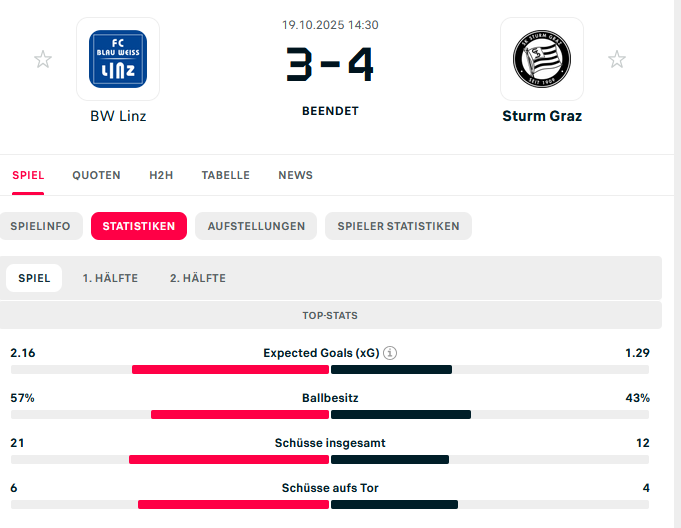The height and width of the screenshot is (528, 681).
Task: Open the Expected Goals info icon
Action: point(391,353)
